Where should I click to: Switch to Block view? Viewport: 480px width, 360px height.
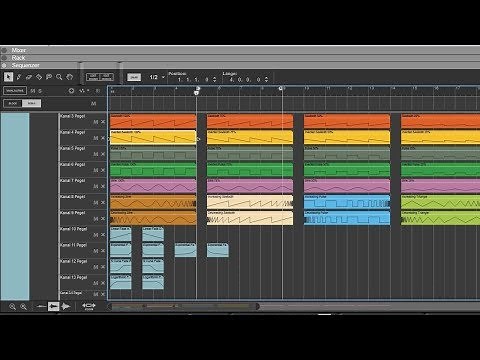[13, 103]
